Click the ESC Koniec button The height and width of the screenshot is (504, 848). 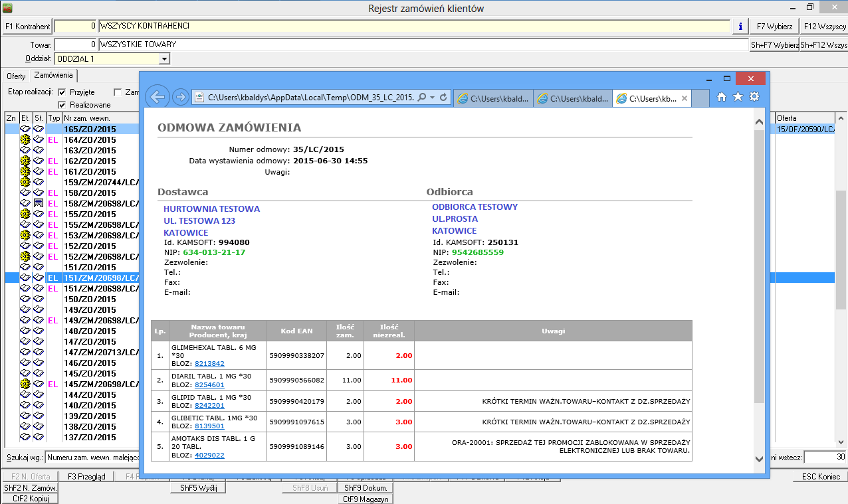coord(820,477)
